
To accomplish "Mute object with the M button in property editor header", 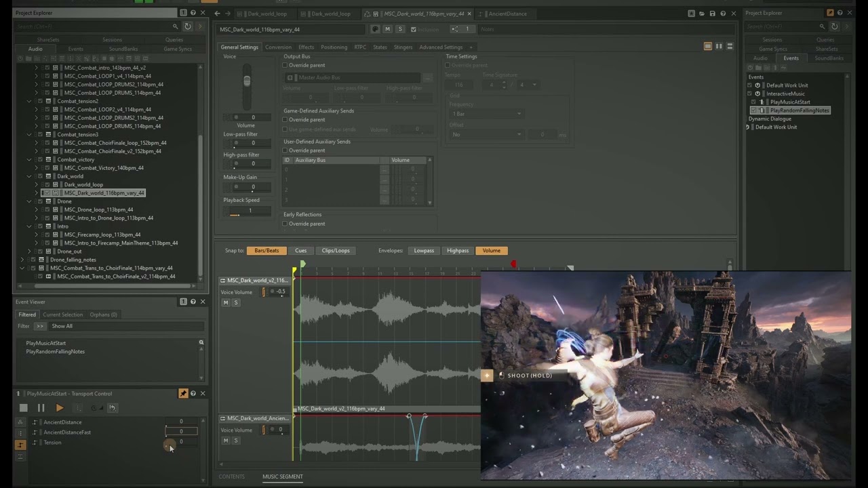I will [387, 29].
